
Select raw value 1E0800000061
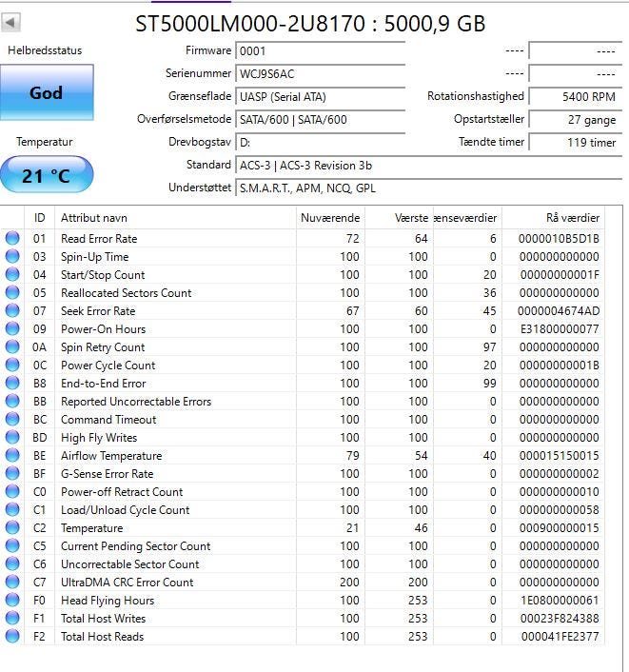[560, 601]
